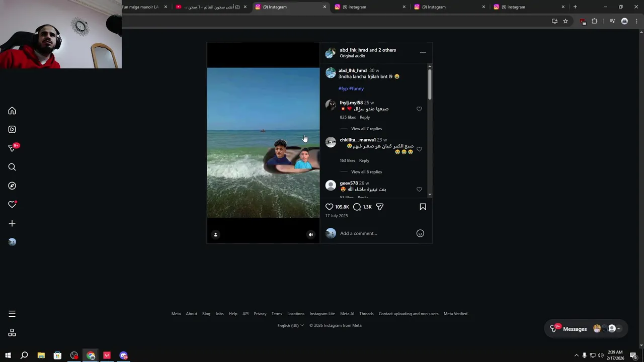The image size is (644, 362).
Task: Reply to the chkilita._marwa1 comment
Action: coord(364,160)
